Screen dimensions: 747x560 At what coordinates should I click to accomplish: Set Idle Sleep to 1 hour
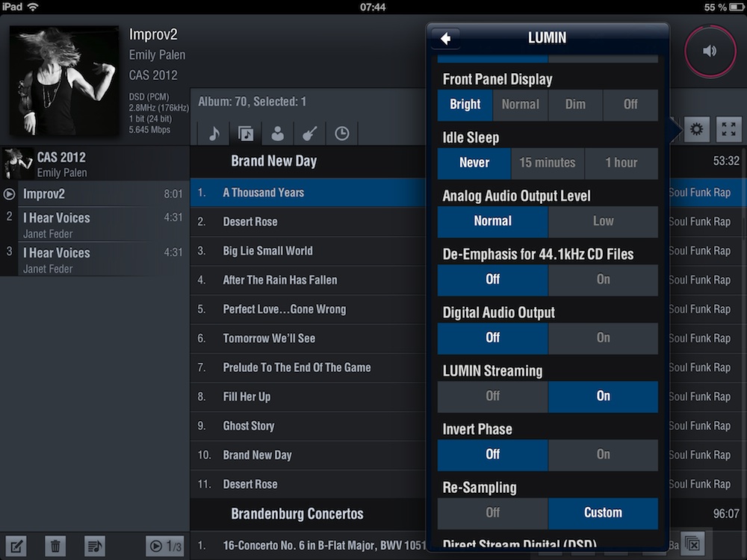[x=622, y=164]
